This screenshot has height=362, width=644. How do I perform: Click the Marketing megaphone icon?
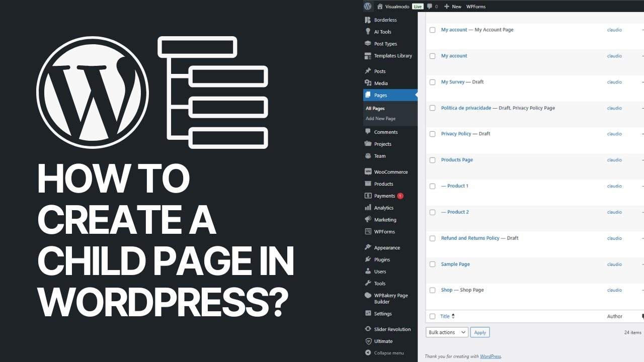click(368, 220)
